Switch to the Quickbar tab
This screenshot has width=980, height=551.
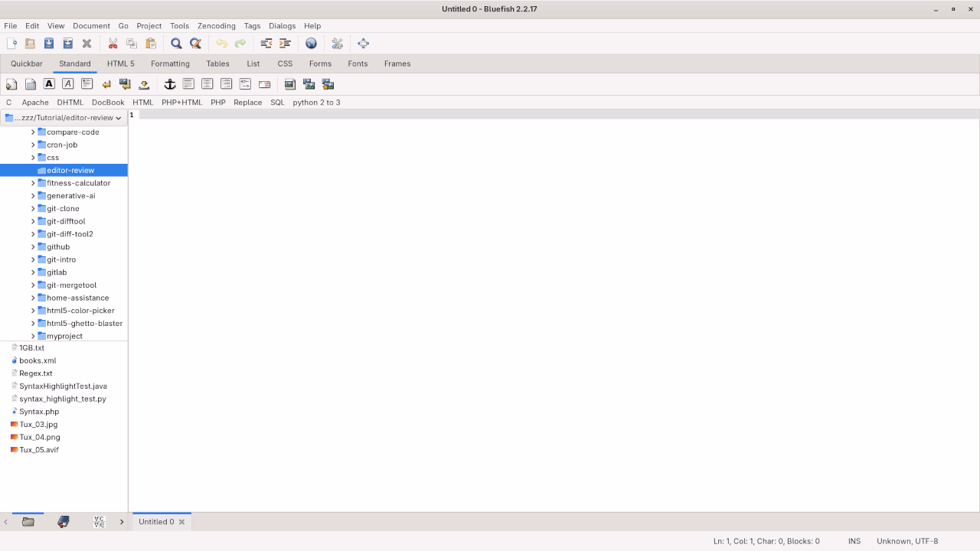(x=27, y=64)
